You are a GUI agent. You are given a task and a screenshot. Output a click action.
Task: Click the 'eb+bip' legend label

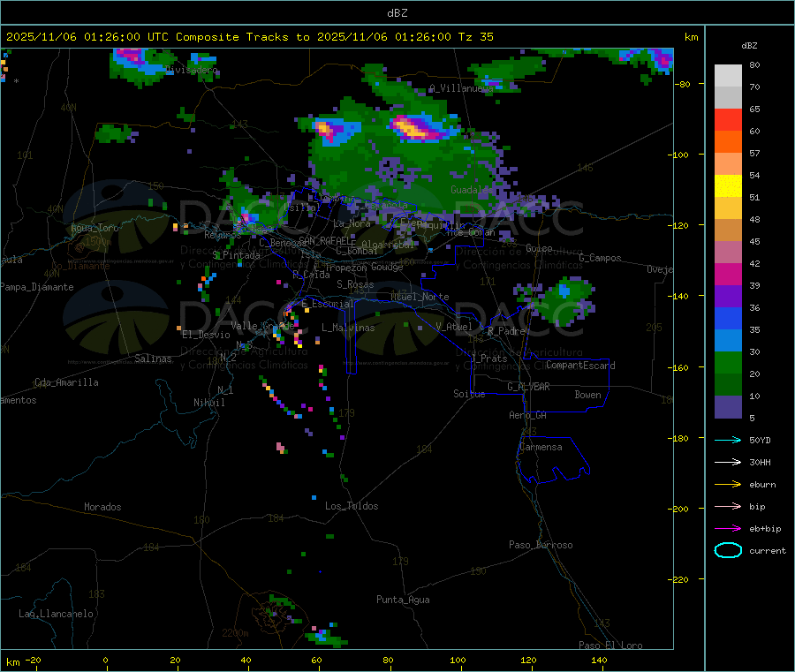click(765, 529)
